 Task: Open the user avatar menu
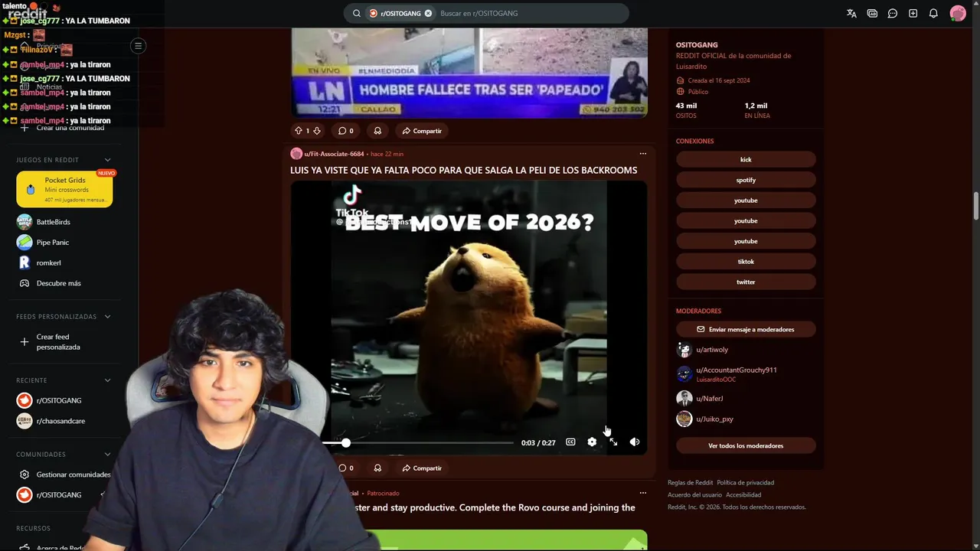(958, 13)
